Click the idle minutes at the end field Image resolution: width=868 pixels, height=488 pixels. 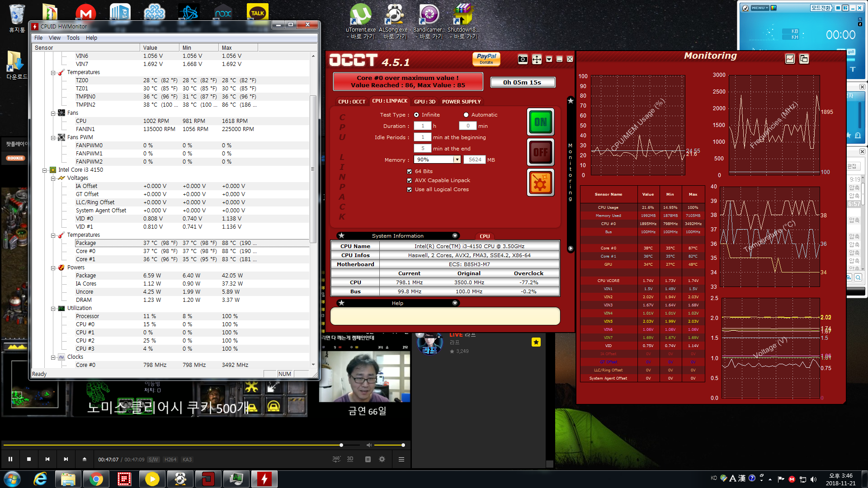[423, 149]
